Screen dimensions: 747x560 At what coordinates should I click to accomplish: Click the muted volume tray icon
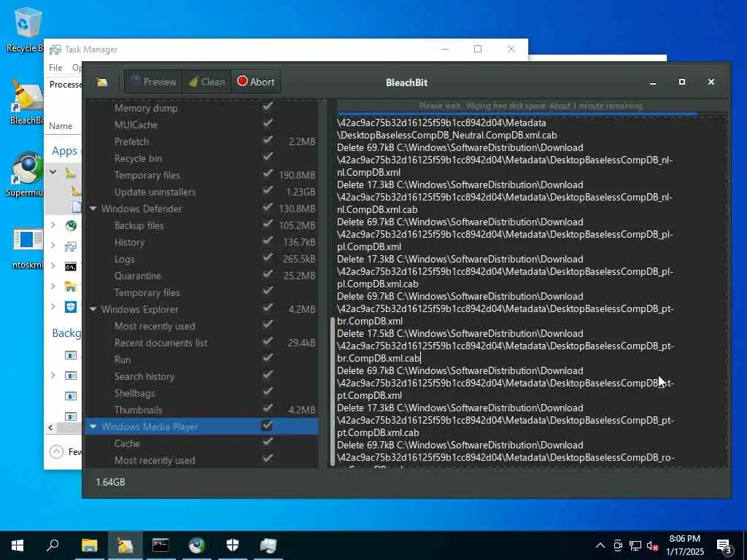pos(652,545)
